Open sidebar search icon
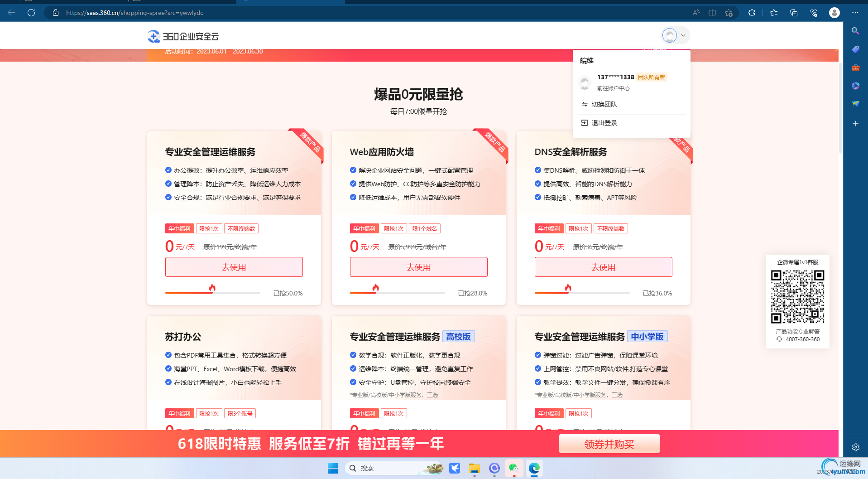Image resolution: width=868 pixels, height=479 pixels. [x=855, y=31]
